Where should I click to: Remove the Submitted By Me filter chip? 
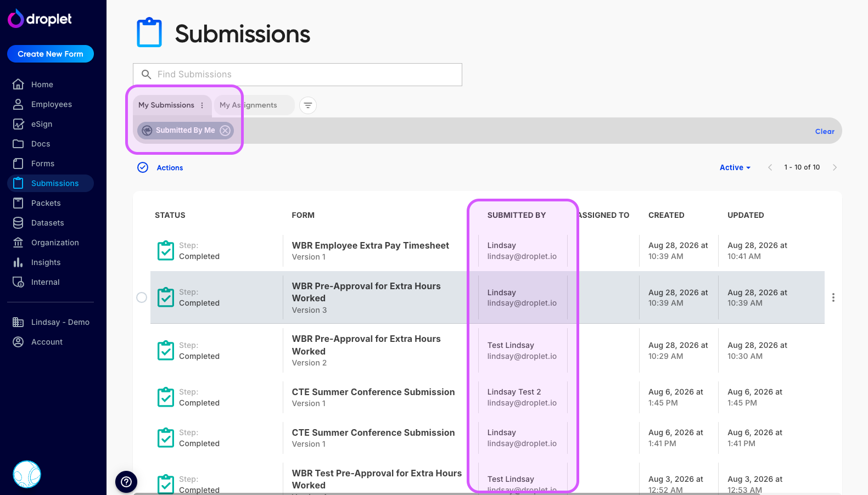pyautogui.click(x=225, y=131)
